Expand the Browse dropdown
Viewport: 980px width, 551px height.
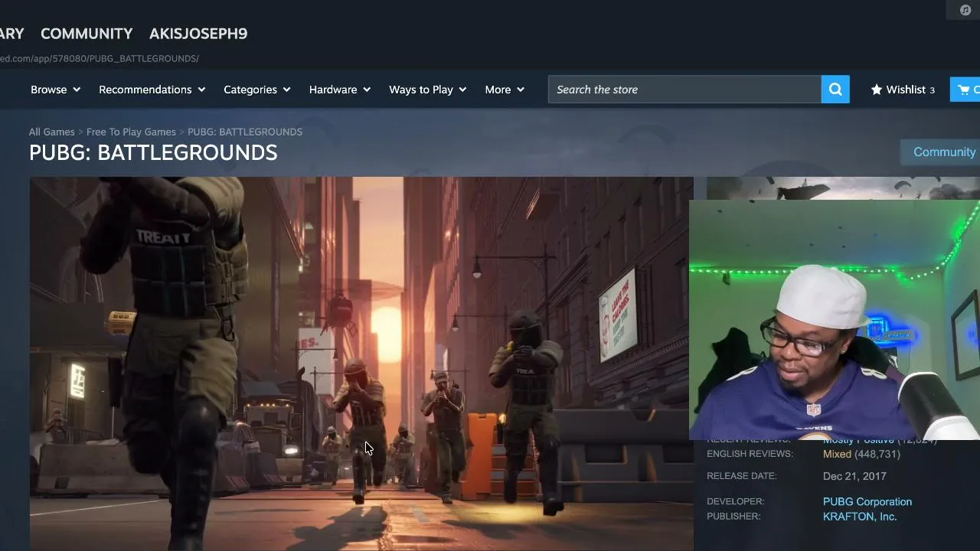pyautogui.click(x=56, y=90)
